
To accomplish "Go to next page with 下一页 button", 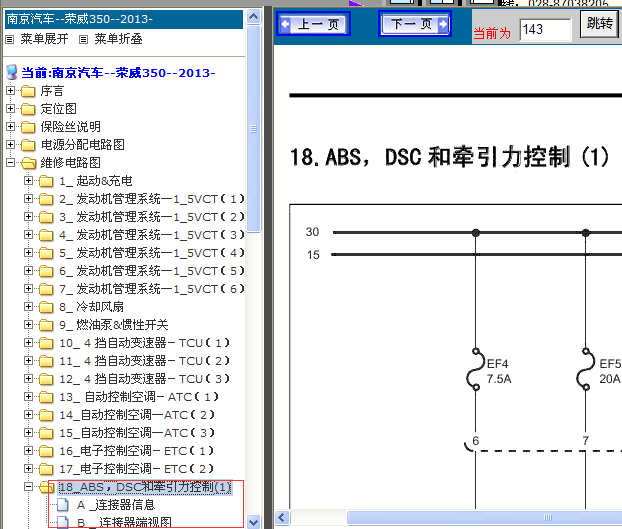I will coord(415,24).
